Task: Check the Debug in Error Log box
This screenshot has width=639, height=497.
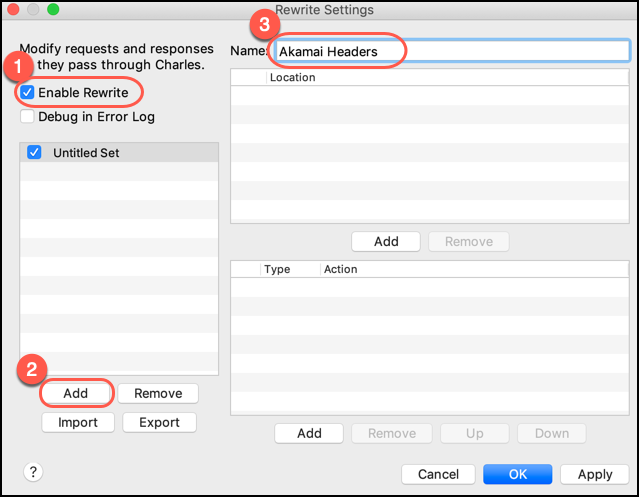Action: point(27,117)
